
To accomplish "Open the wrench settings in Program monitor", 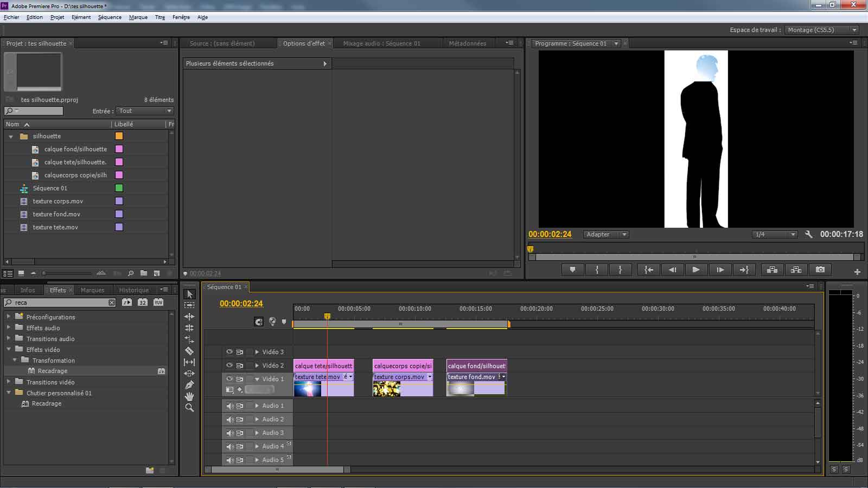I will (x=808, y=234).
